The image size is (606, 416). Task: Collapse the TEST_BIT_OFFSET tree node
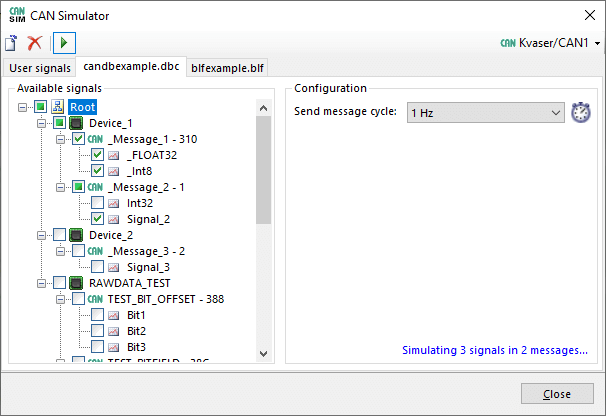60,298
